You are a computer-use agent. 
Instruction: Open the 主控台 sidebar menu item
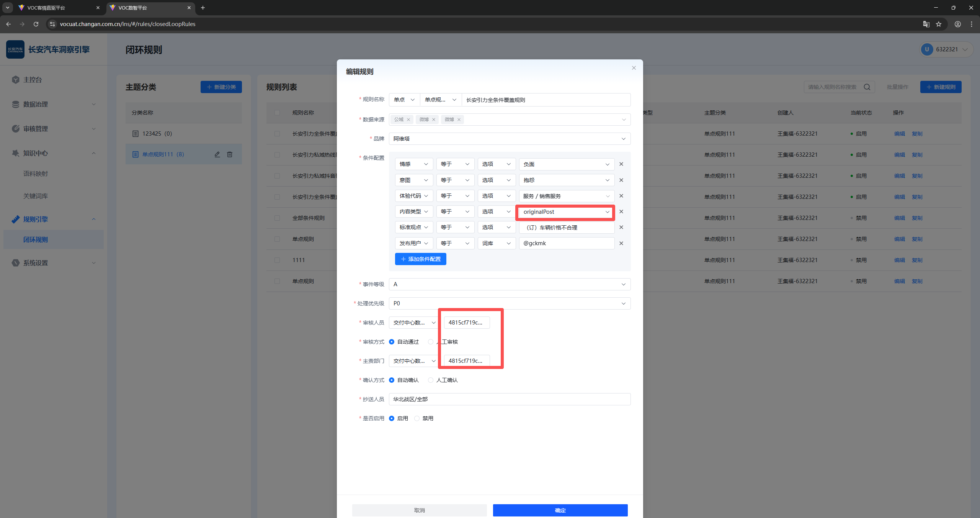[x=33, y=80]
